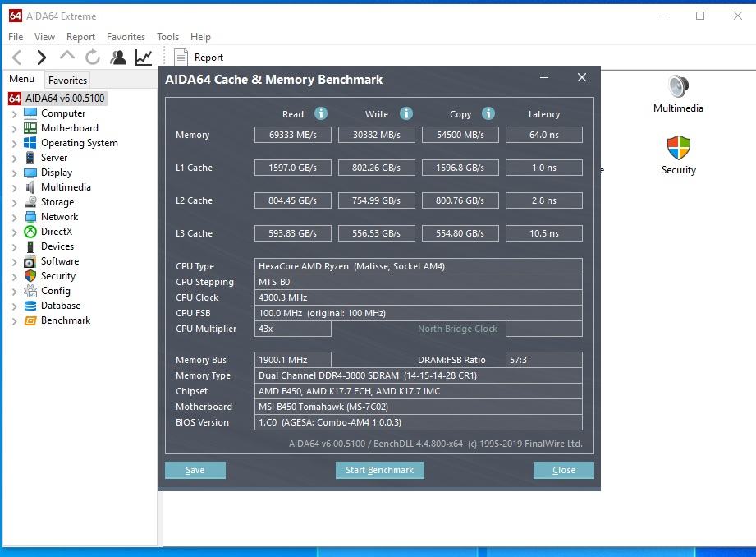Screen dimensions: 756x557
Task: Select the Software icon in tree
Action: 30,261
